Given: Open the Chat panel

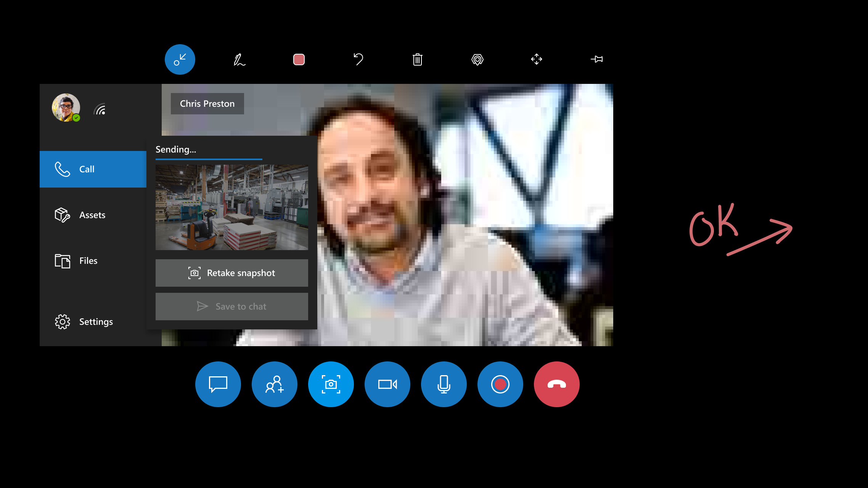Looking at the screenshot, I should [218, 384].
